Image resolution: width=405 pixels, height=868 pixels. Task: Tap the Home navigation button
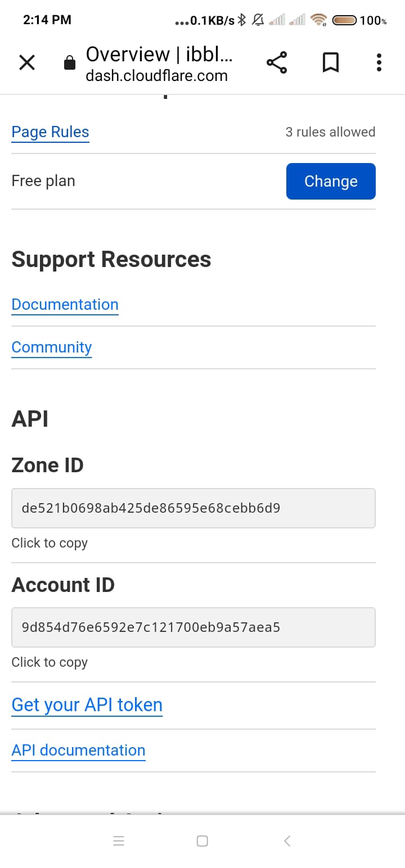(x=202, y=840)
